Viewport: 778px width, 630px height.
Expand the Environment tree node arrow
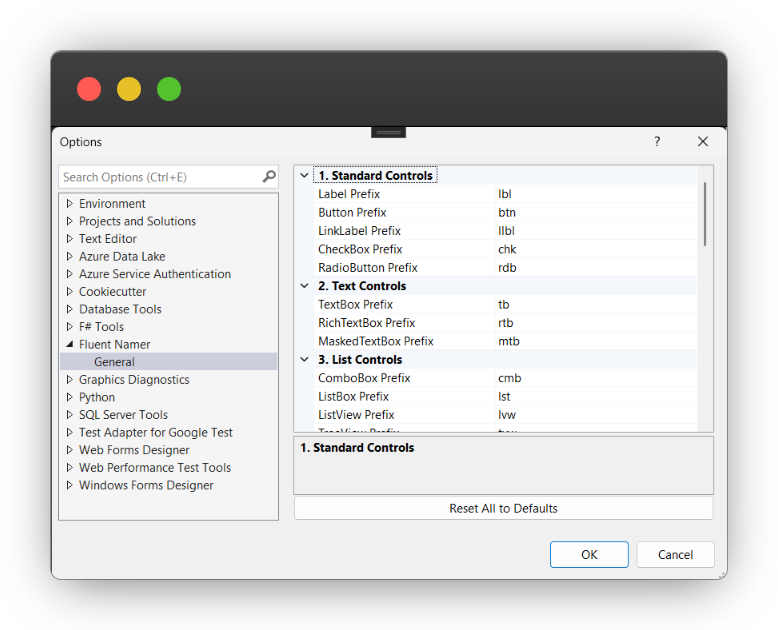click(x=69, y=203)
